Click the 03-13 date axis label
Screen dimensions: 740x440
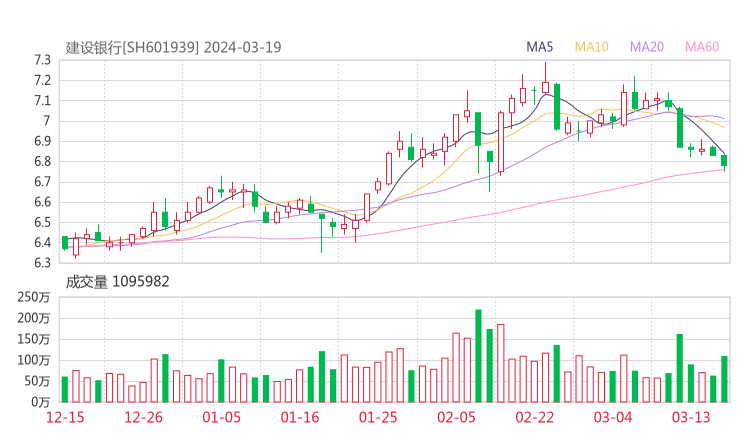coord(691,418)
